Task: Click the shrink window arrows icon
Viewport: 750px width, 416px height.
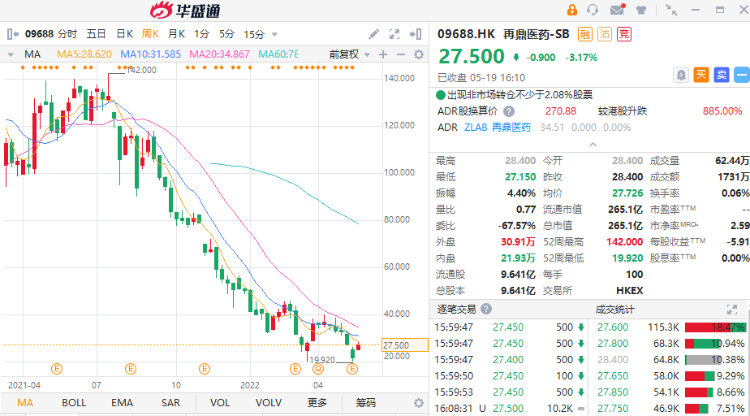Action: (671, 10)
